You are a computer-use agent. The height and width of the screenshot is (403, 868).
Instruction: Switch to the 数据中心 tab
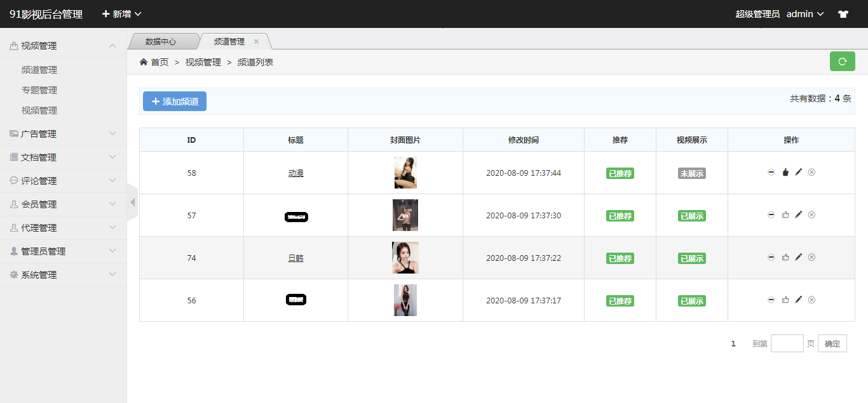(x=161, y=42)
